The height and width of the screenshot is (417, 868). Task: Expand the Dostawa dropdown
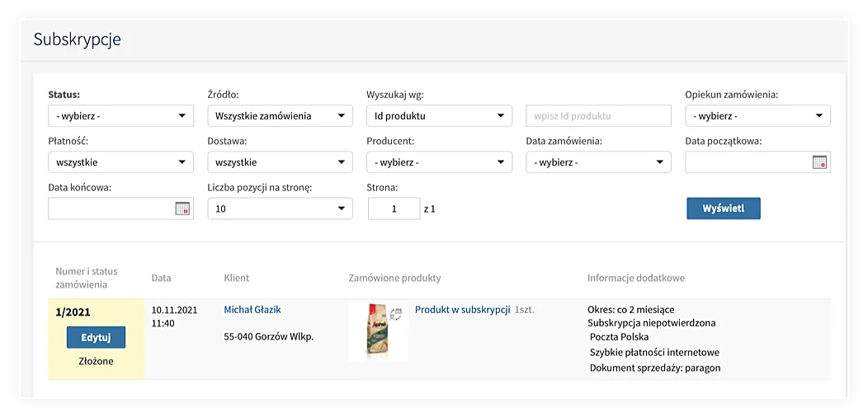(280, 162)
